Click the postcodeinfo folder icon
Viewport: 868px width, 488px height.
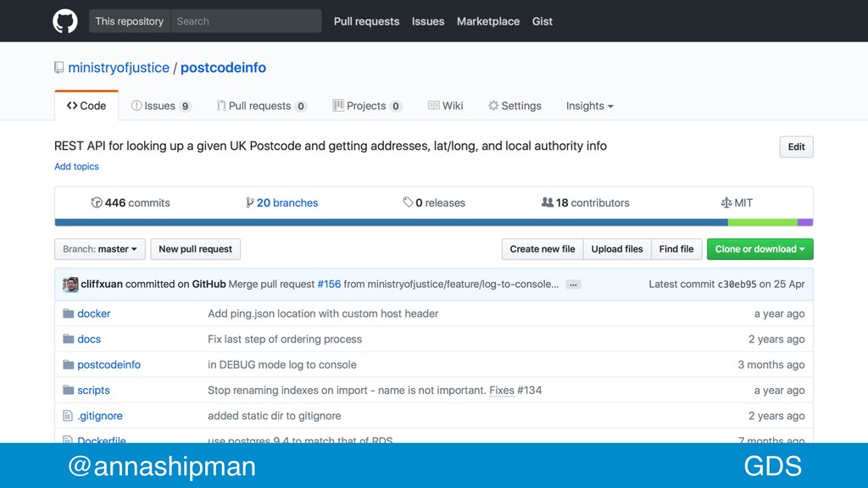68,364
